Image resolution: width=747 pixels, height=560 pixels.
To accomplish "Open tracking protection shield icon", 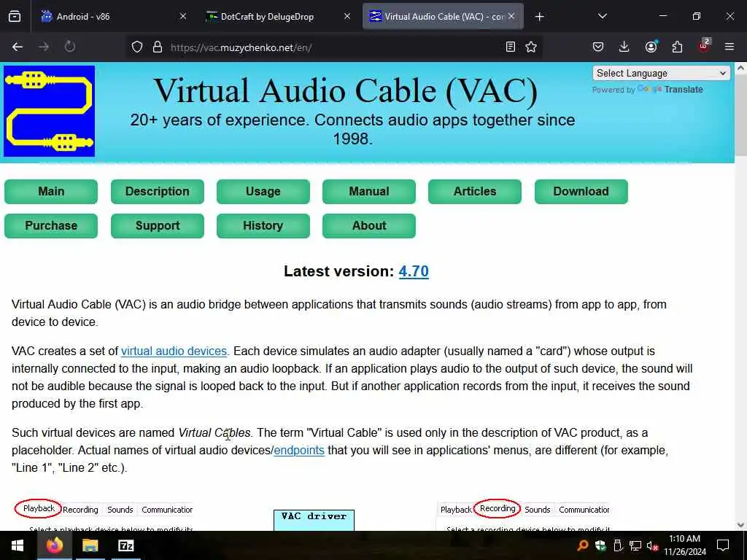I will point(137,47).
